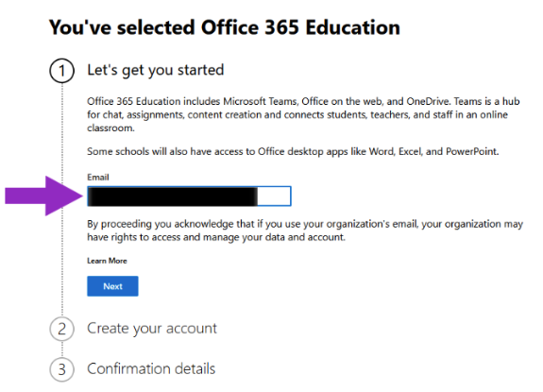Click the Office 365 Education description paragraph

pyautogui.click(x=303, y=114)
